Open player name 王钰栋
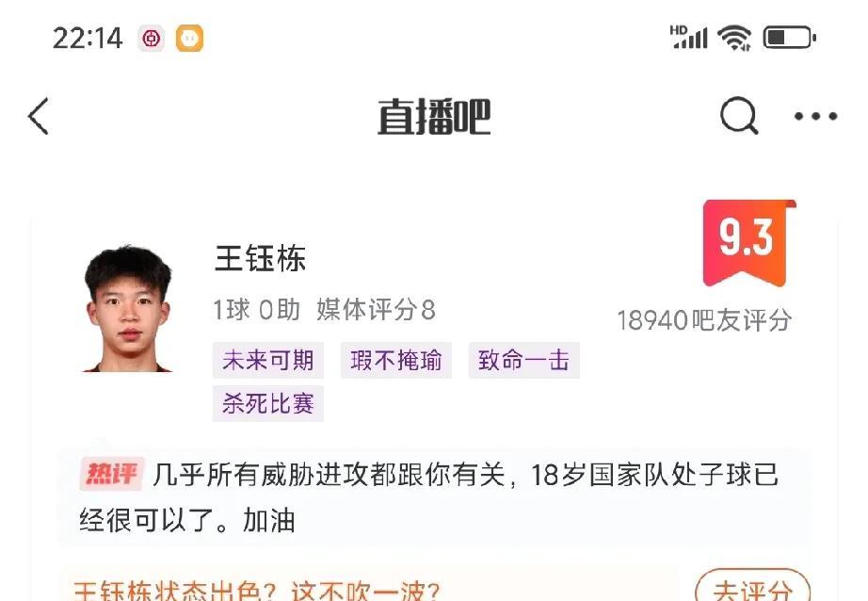 click(x=260, y=259)
